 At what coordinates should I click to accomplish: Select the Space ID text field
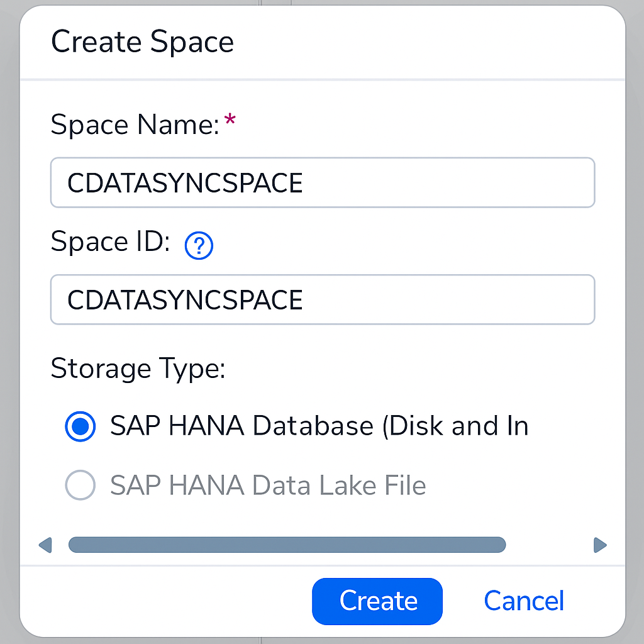[322, 299]
